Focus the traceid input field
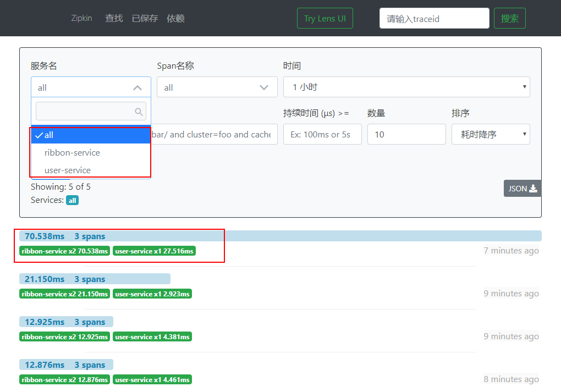 [x=435, y=18]
